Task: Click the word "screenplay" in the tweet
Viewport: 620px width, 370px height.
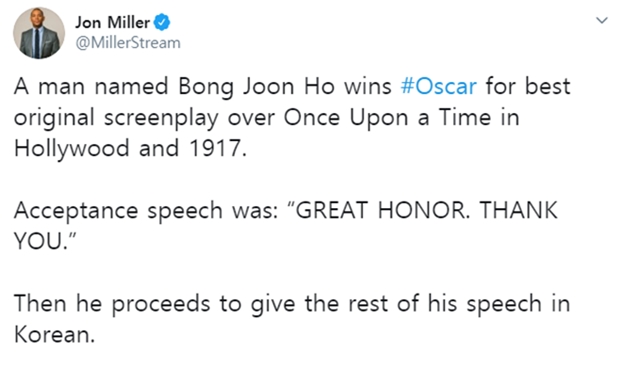Action: (161, 119)
